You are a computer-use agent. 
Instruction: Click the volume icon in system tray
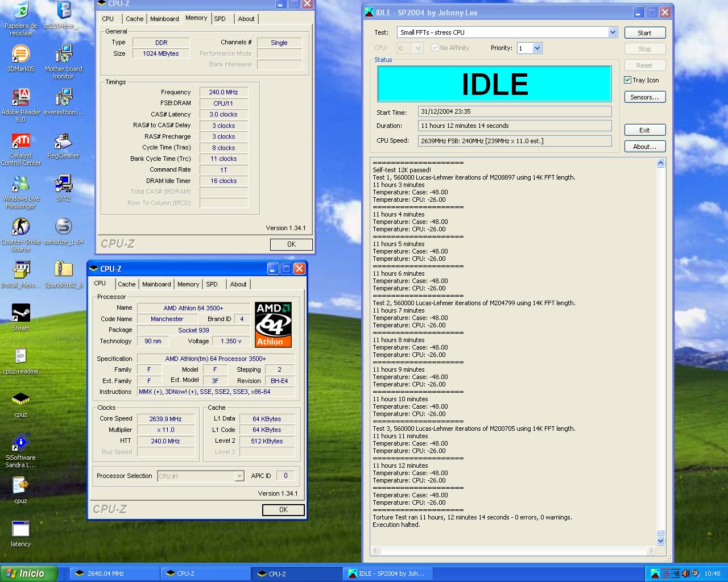pos(686,573)
